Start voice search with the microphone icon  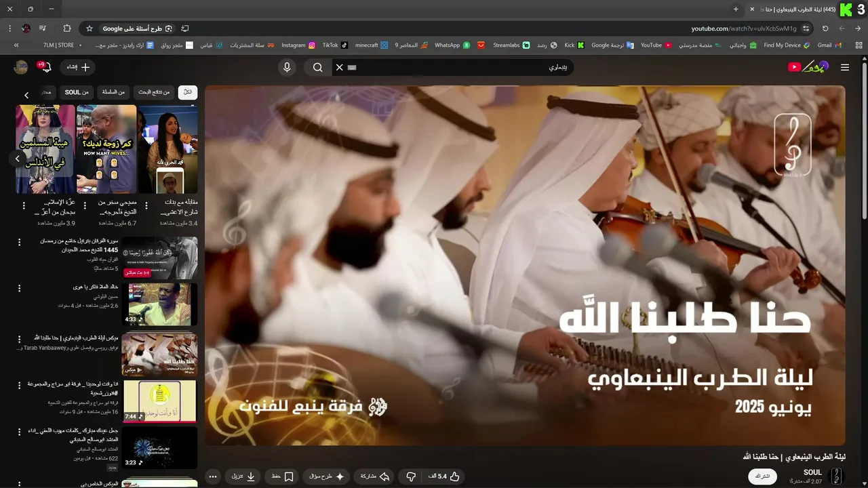point(287,67)
